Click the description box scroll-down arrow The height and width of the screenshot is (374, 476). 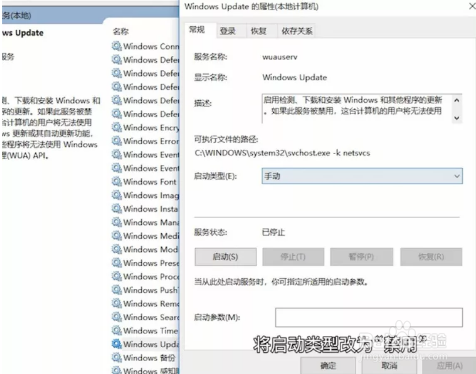click(457, 118)
